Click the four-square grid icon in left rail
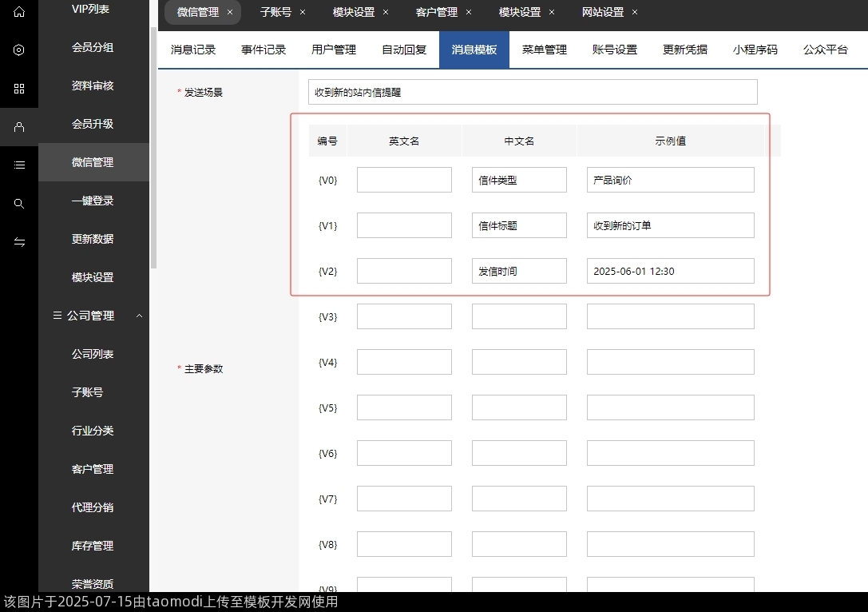868x612 pixels. coord(19,89)
